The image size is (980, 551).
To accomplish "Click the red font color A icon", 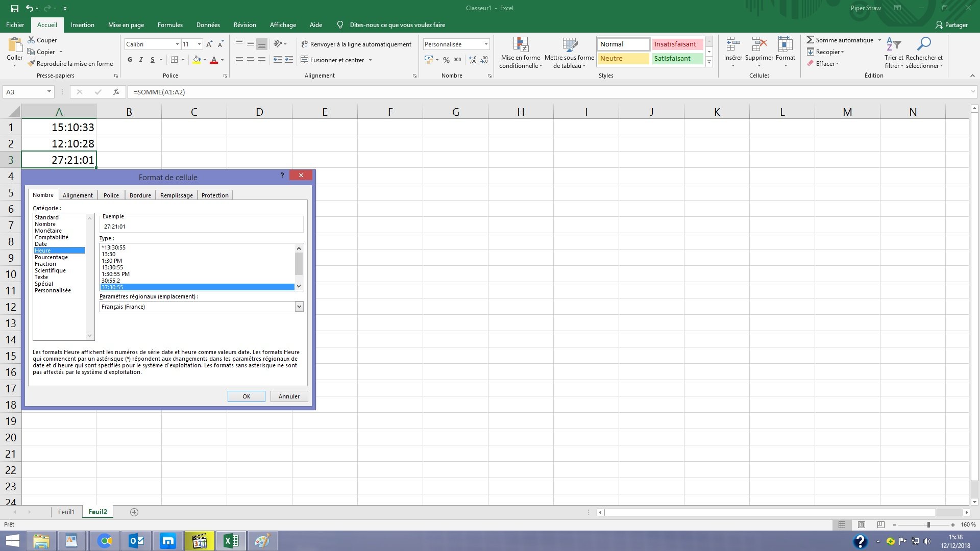I will click(x=214, y=60).
